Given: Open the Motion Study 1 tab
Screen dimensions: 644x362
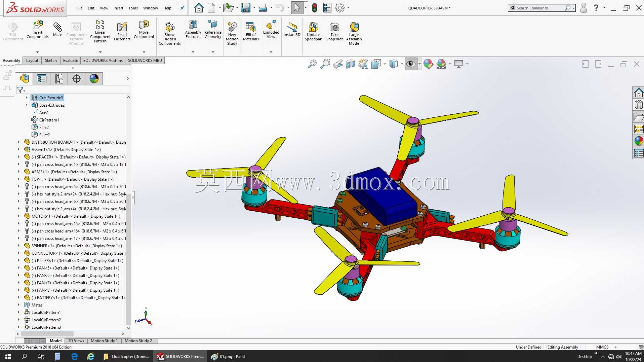Looking at the screenshot, I should 104,341.
